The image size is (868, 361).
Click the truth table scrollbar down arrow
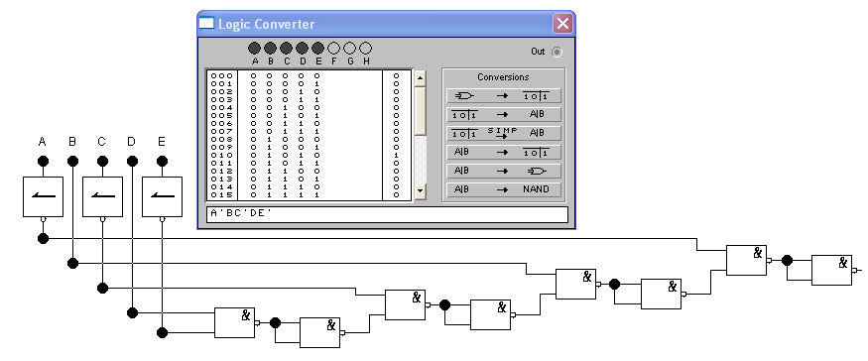tap(421, 191)
